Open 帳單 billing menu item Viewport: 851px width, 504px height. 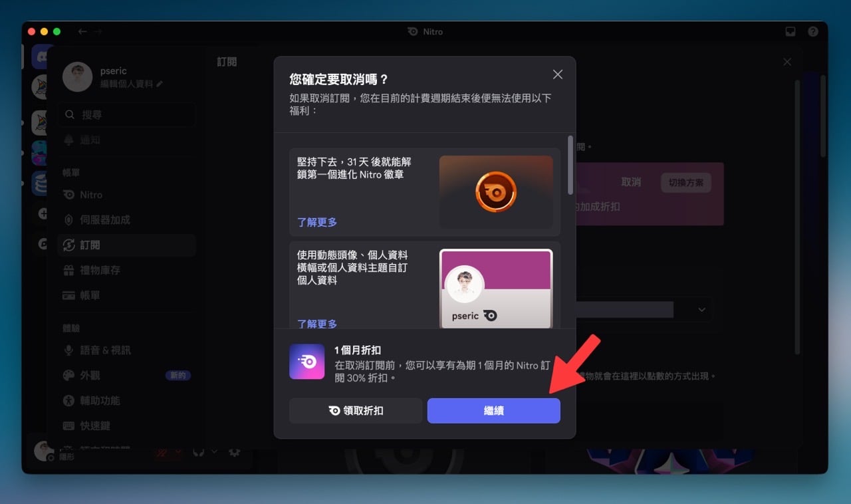[x=126, y=295]
